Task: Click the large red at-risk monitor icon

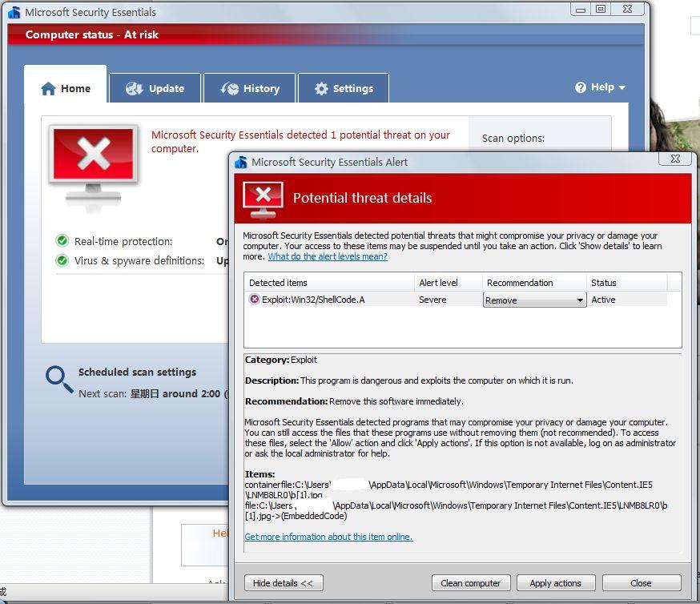Action: coord(93,164)
